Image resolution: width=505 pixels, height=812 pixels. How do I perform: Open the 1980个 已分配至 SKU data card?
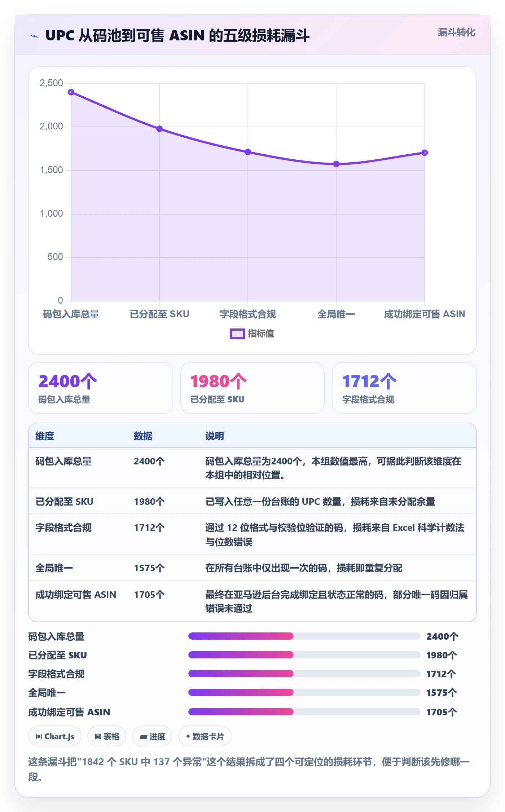252,388
